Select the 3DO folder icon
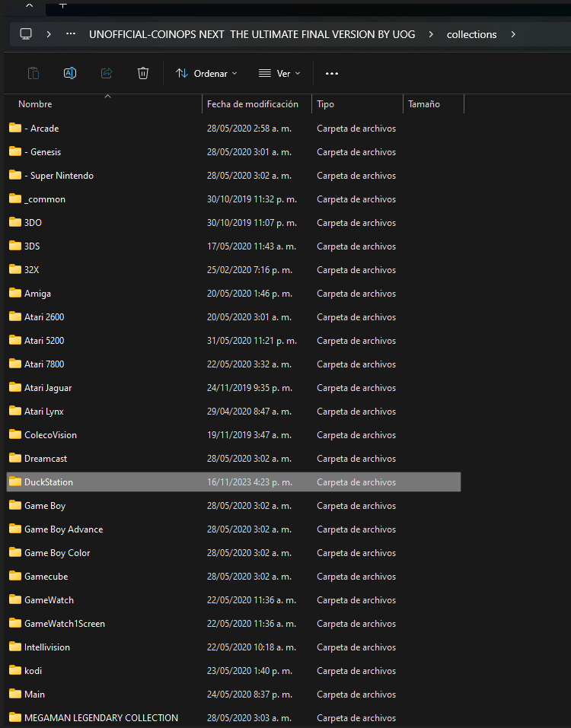This screenshot has width=571, height=728. tap(15, 222)
